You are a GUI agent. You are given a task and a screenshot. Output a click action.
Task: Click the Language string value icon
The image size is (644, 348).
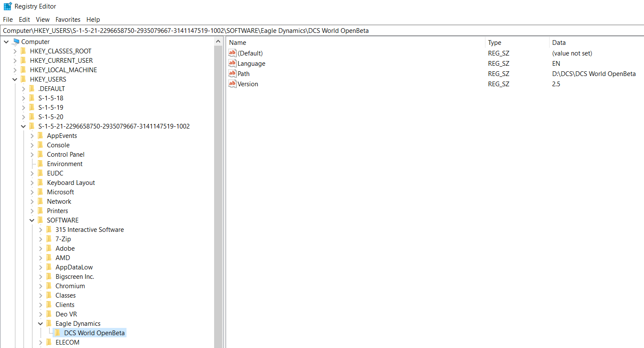coord(232,63)
